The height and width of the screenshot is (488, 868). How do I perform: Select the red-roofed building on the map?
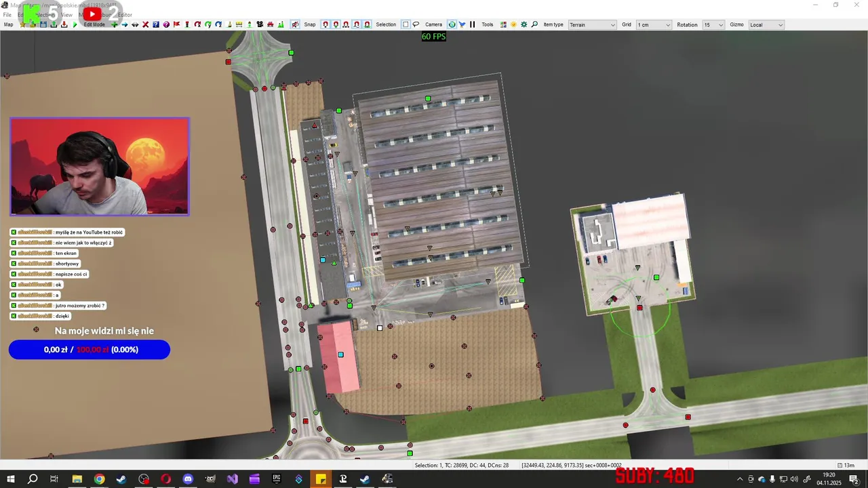(x=338, y=357)
